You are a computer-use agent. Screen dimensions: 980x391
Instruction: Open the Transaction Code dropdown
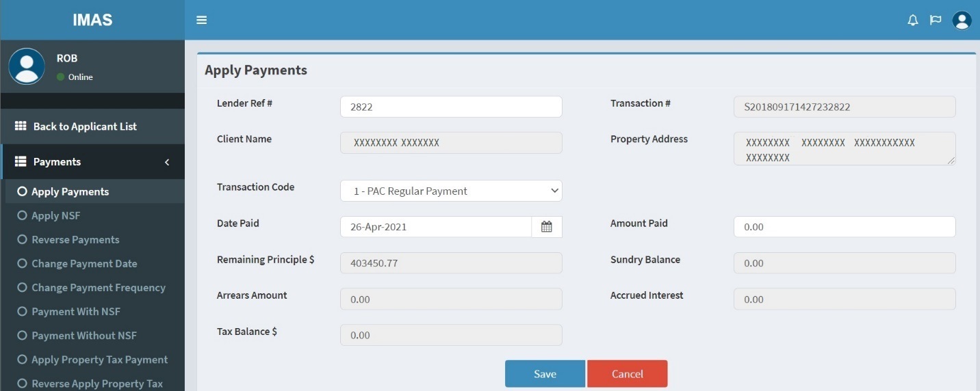point(451,191)
